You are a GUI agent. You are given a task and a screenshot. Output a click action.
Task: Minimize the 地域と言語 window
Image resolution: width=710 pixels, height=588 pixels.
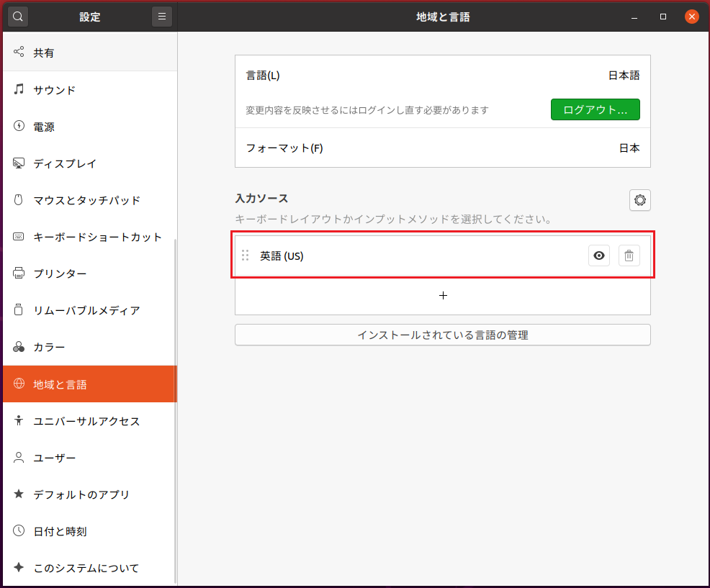click(634, 17)
